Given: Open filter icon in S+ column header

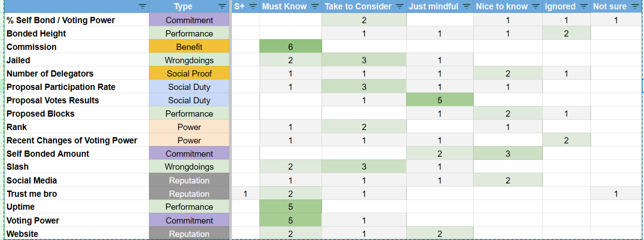Looking at the screenshot, I should [x=253, y=6].
